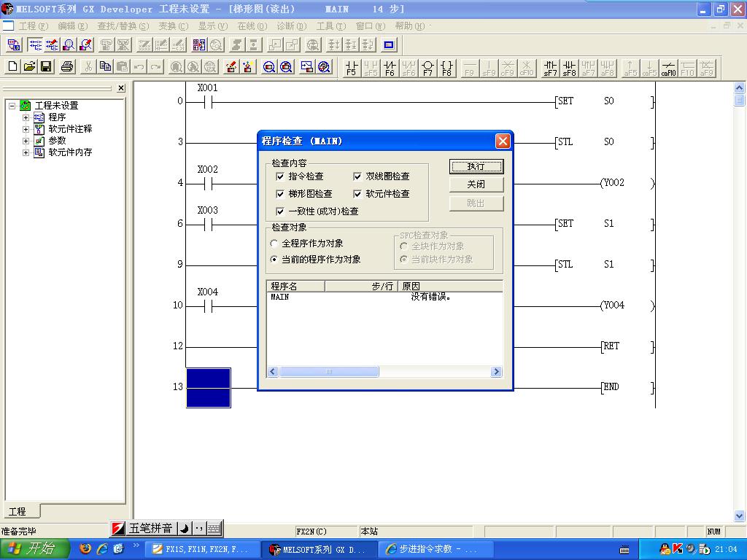Screen dimensions: 747x560
Task: Click the Print toolbar icon
Action: [67, 67]
